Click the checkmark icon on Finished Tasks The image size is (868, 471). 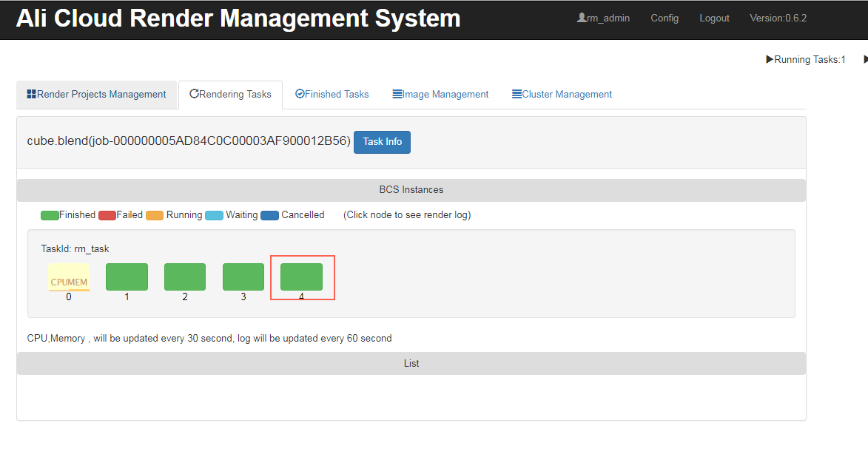[300, 94]
